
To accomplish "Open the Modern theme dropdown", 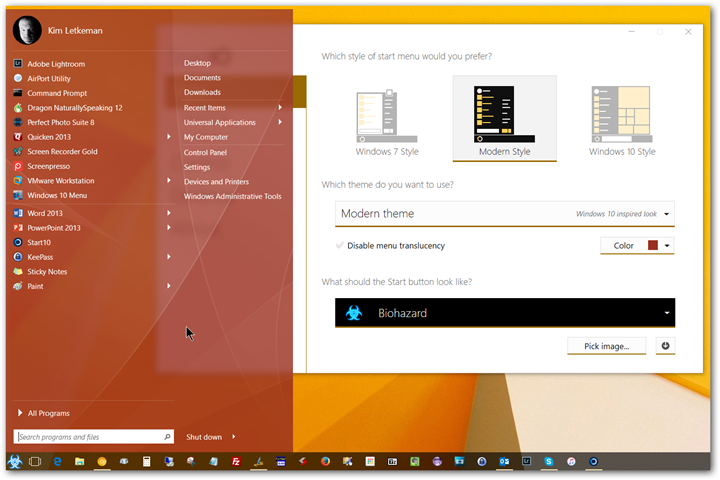I will (x=505, y=214).
